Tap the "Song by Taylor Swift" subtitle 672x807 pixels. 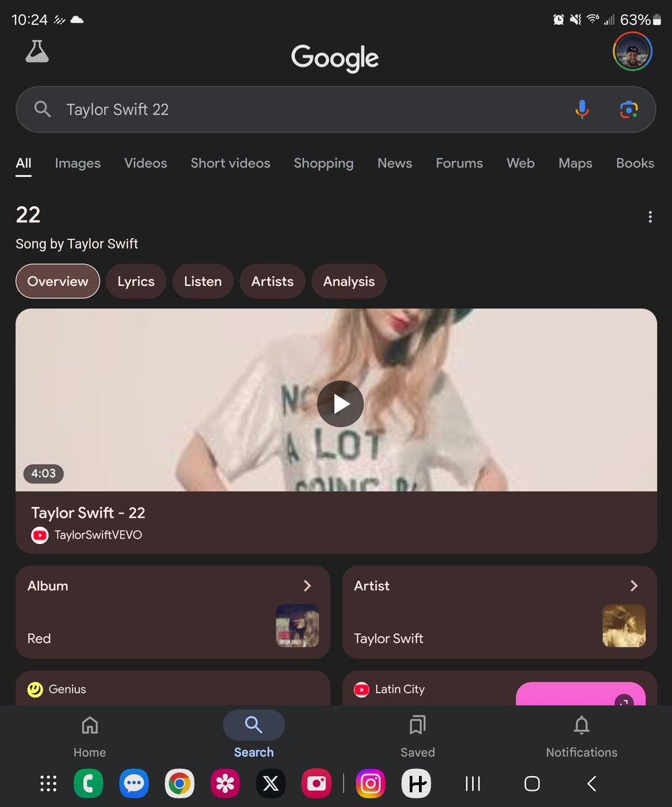pyautogui.click(x=77, y=244)
